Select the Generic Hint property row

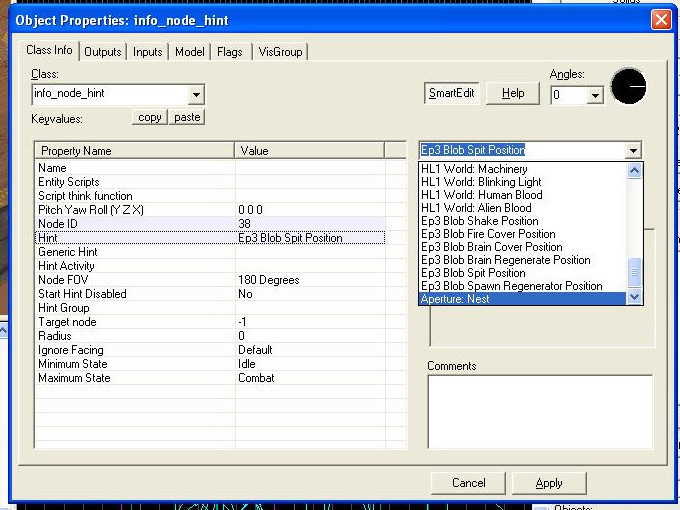click(210, 252)
